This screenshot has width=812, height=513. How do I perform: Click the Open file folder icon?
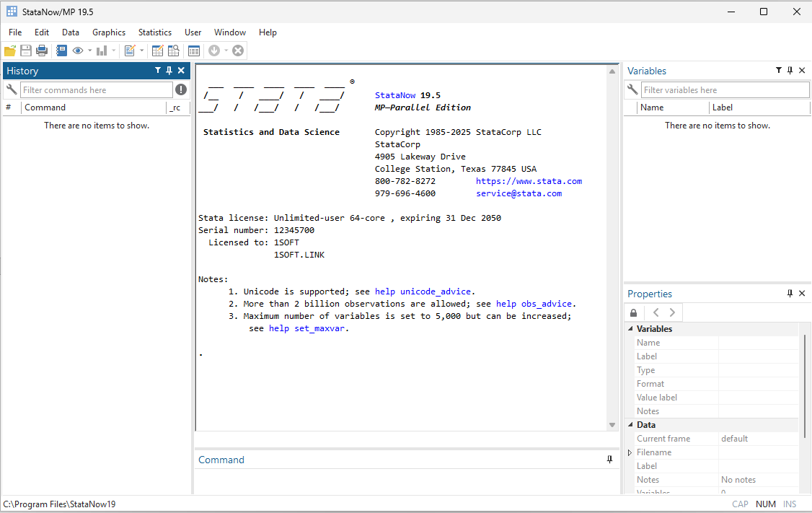pyautogui.click(x=10, y=51)
